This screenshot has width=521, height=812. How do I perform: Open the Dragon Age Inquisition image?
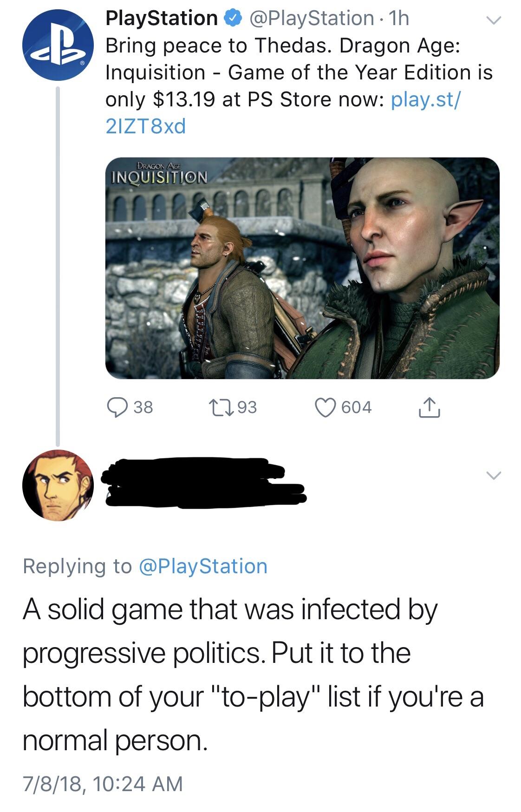pyautogui.click(x=302, y=269)
